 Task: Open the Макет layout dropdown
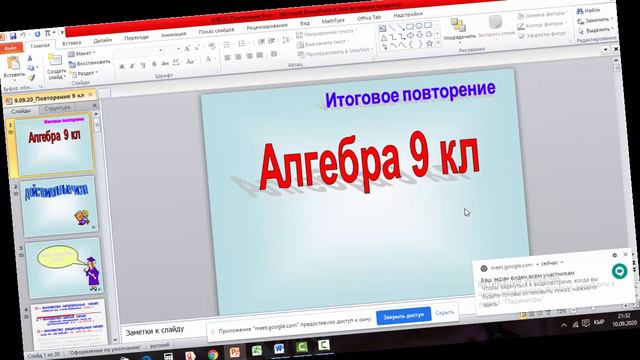(x=82, y=53)
